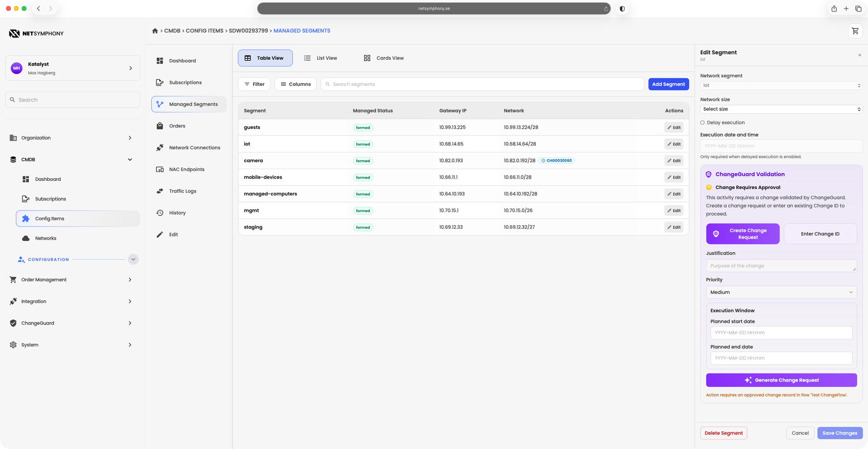Go to home breadcrumb icon

pyautogui.click(x=155, y=31)
